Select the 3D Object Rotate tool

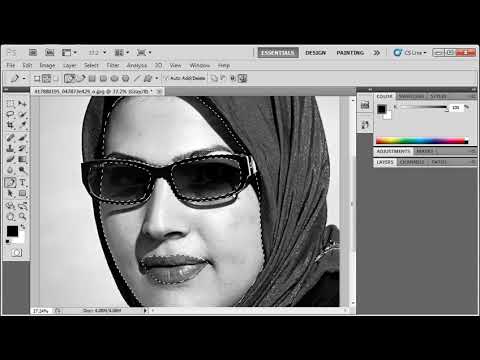point(10,206)
